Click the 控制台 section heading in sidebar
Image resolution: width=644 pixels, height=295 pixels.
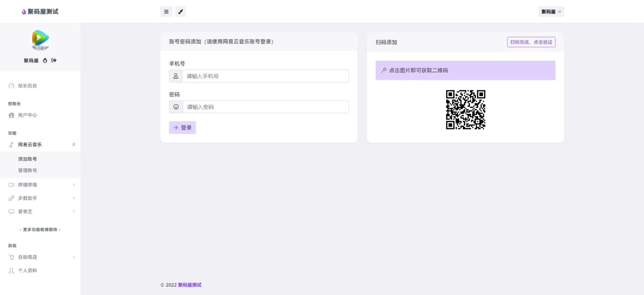[14, 103]
